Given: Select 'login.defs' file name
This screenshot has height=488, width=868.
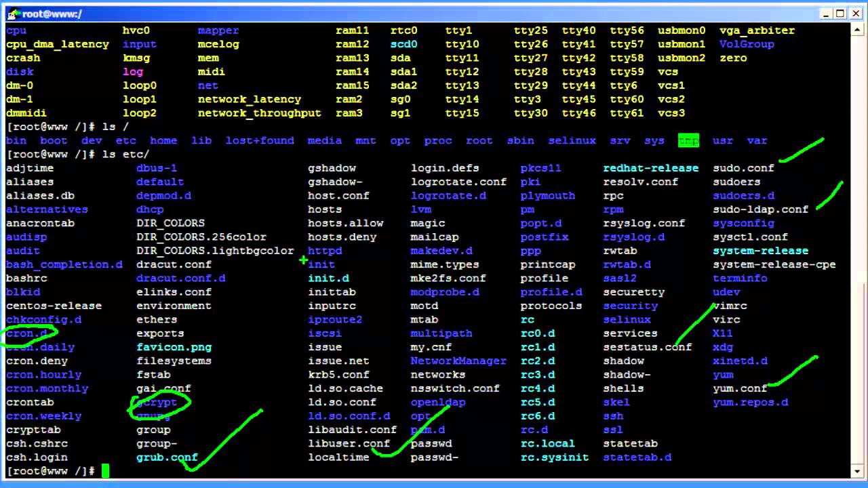Looking at the screenshot, I should (x=445, y=168).
